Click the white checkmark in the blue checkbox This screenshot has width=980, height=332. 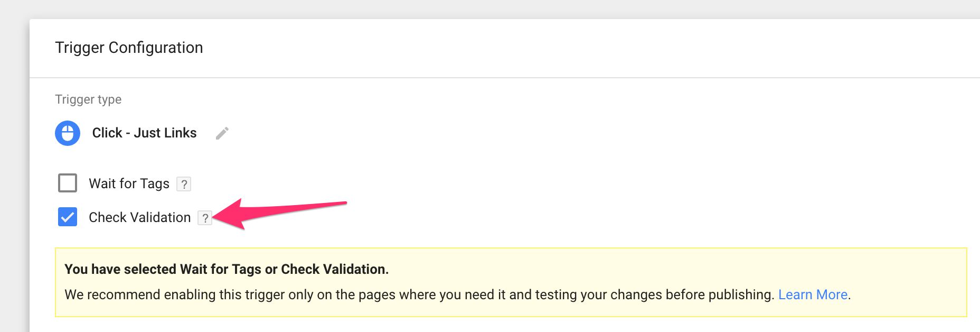pyautogui.click(x=68, y=217)
